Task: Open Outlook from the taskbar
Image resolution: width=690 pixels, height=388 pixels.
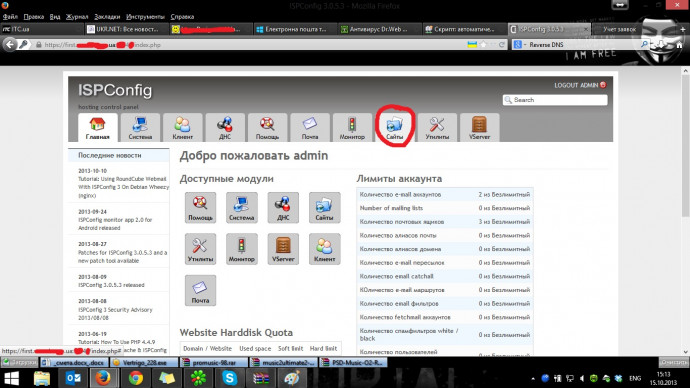Action: pos(73,378)
